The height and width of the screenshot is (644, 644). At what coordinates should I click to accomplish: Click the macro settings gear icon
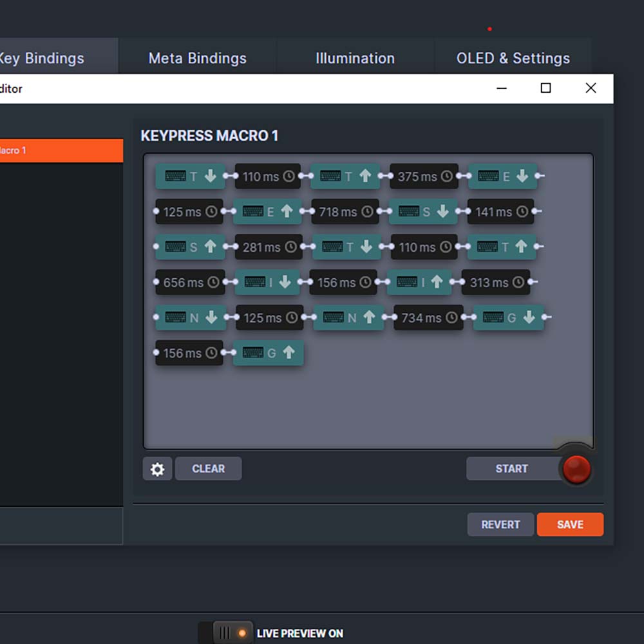pyautogui.click(x=157, y=469)
